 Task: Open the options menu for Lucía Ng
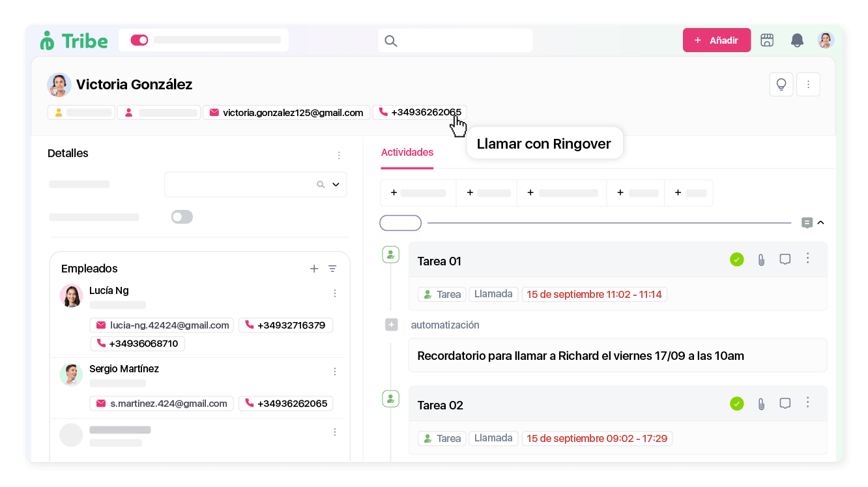click(x=335, y=293)
